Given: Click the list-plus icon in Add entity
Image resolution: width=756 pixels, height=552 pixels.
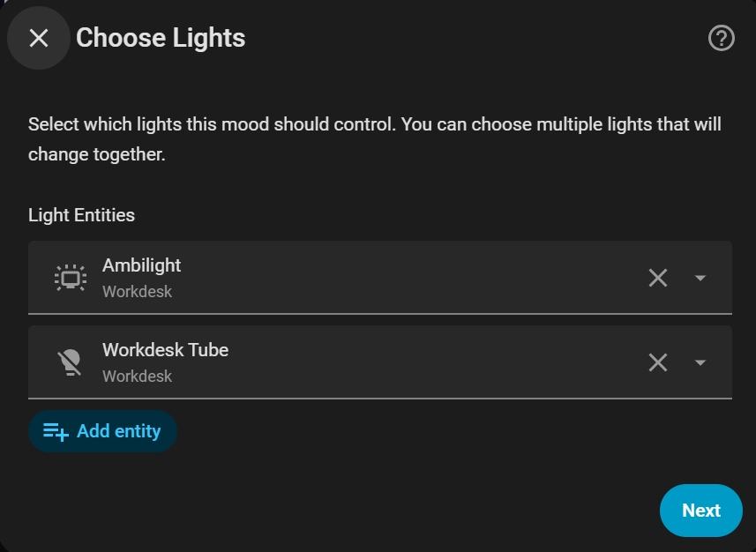Looking at the screenshot, I should tap(56, 431).
